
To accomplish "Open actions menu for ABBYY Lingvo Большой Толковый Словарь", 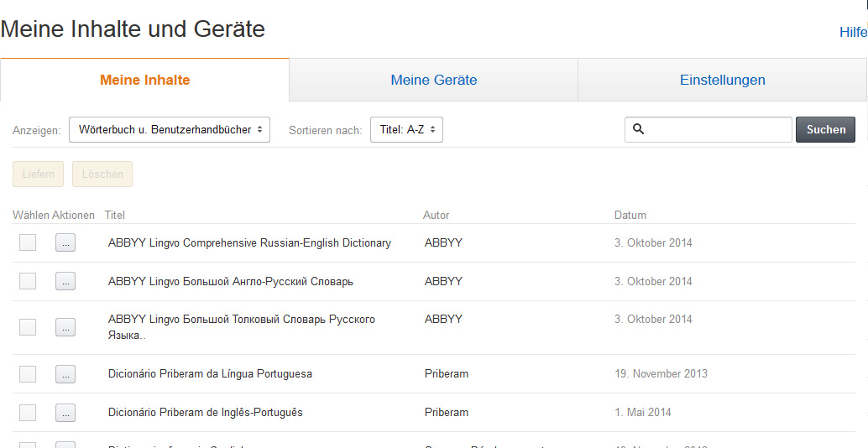I will (65, 327).
